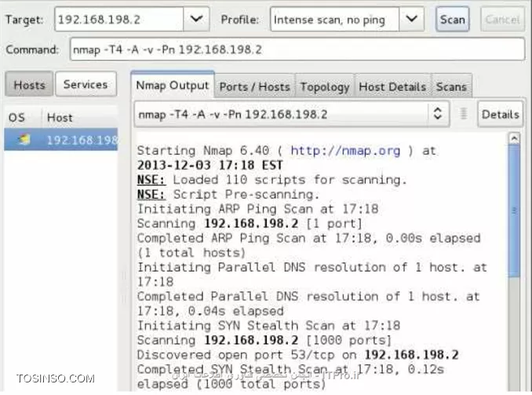Click the greyed Cancel button
Viewport: 532px width, 395px height.
502,20
